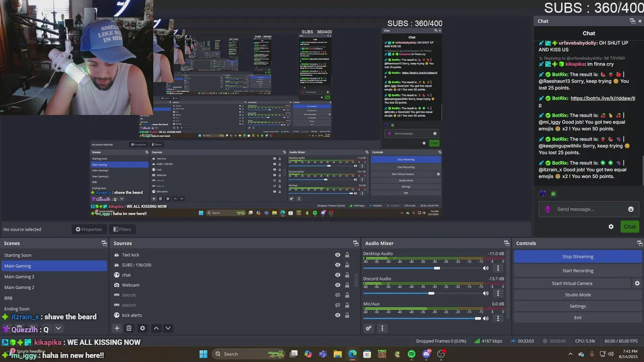Hide the Text kick source
Viewport: 644px width, 362px height.
point(338,255)
